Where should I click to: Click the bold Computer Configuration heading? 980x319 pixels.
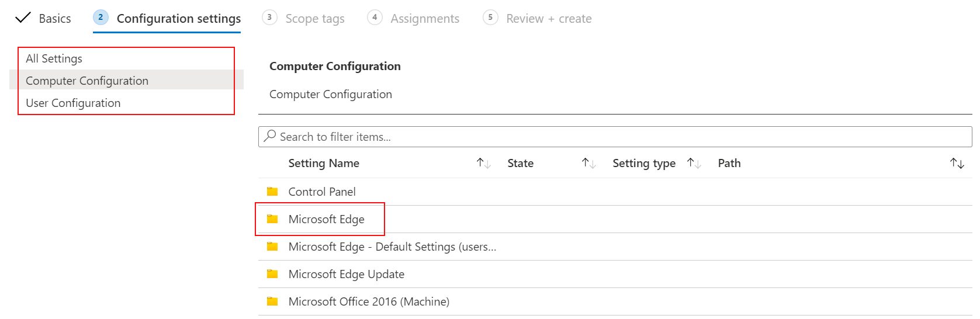pos(335,66)
